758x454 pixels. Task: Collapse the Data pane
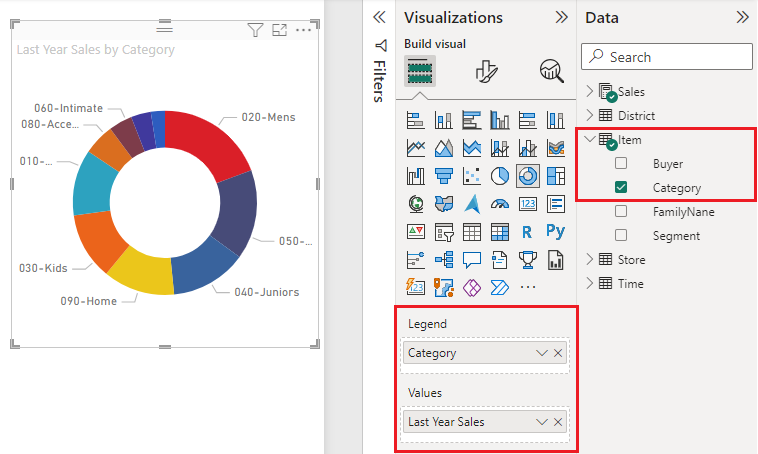point(742,17)
